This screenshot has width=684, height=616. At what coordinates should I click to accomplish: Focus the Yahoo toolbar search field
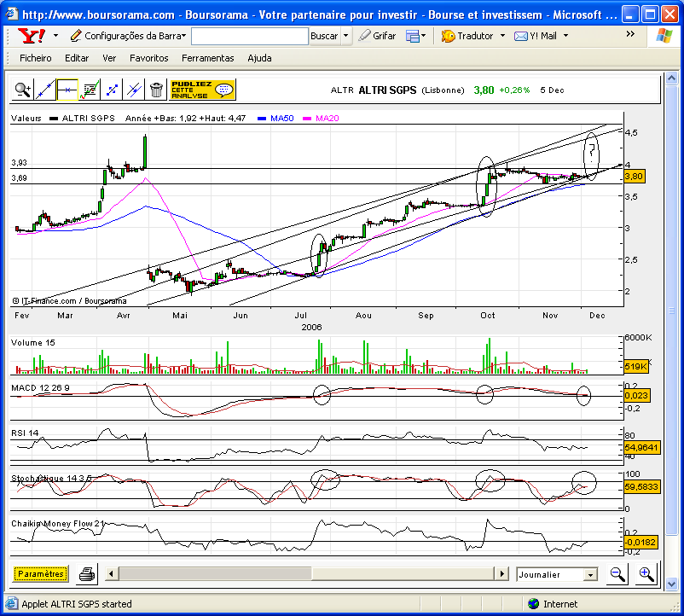250,36
